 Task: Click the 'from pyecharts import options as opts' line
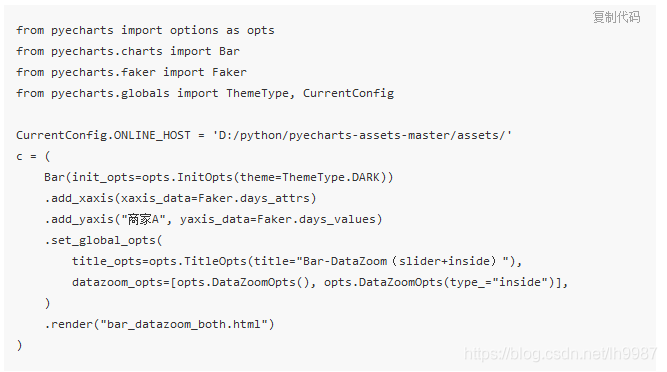click(145, 31)
